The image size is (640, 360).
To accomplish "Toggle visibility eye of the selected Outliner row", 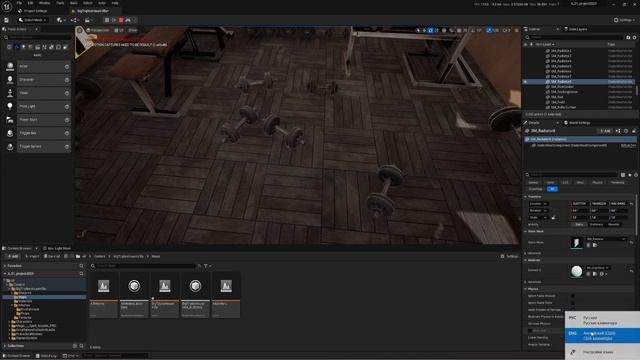I will (x=525, y=82).
